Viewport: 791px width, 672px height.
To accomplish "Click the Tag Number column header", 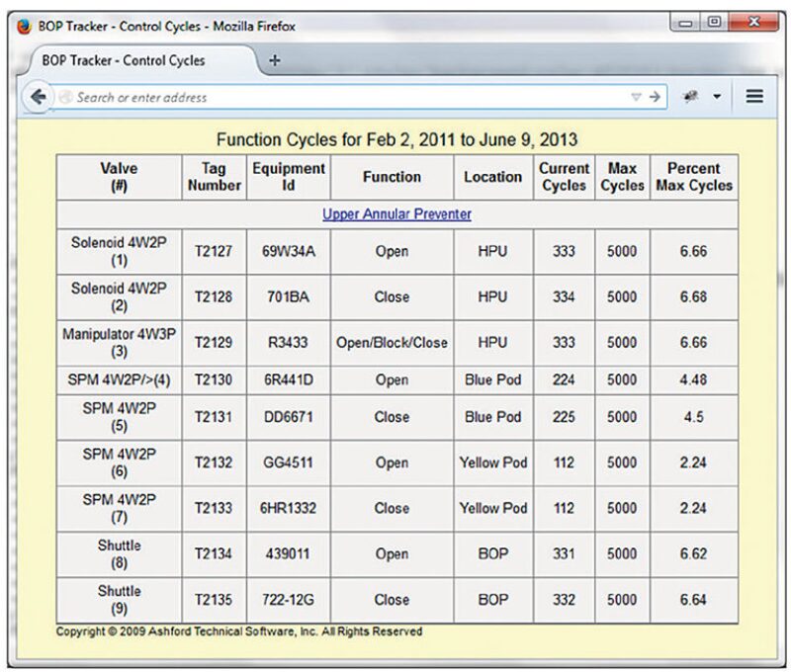I will (x=214, y=177).
